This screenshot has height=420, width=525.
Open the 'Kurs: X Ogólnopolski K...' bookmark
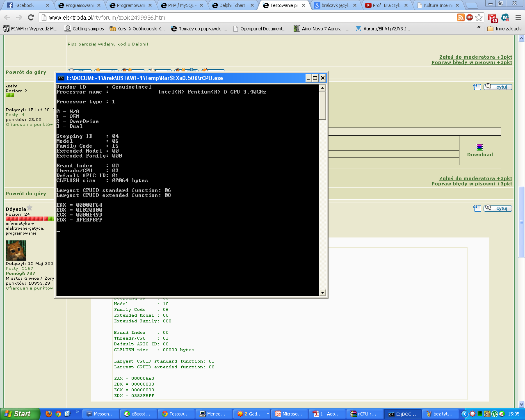click(137, 29)
